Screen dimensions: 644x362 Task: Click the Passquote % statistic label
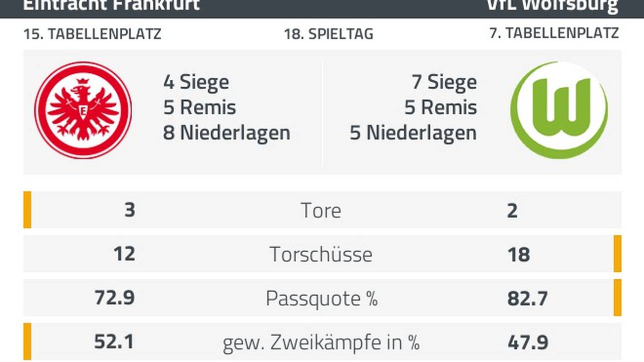[322, 298]
